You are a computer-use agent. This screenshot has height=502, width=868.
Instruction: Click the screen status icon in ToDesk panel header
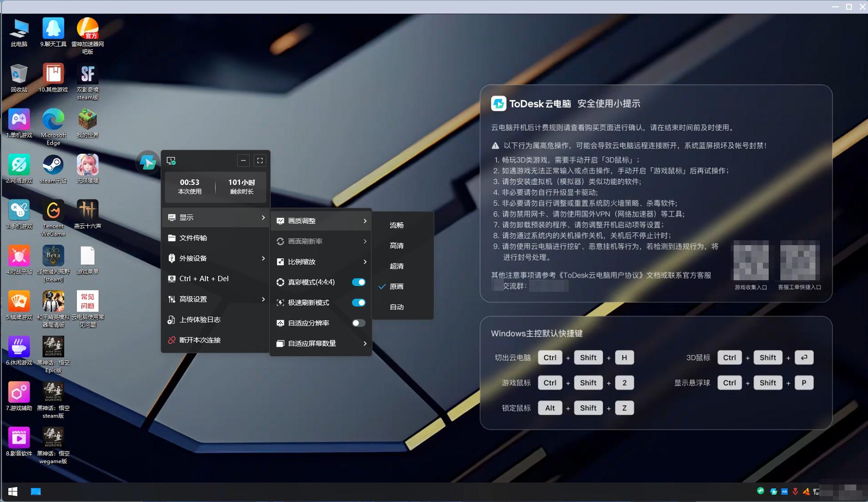171,161
